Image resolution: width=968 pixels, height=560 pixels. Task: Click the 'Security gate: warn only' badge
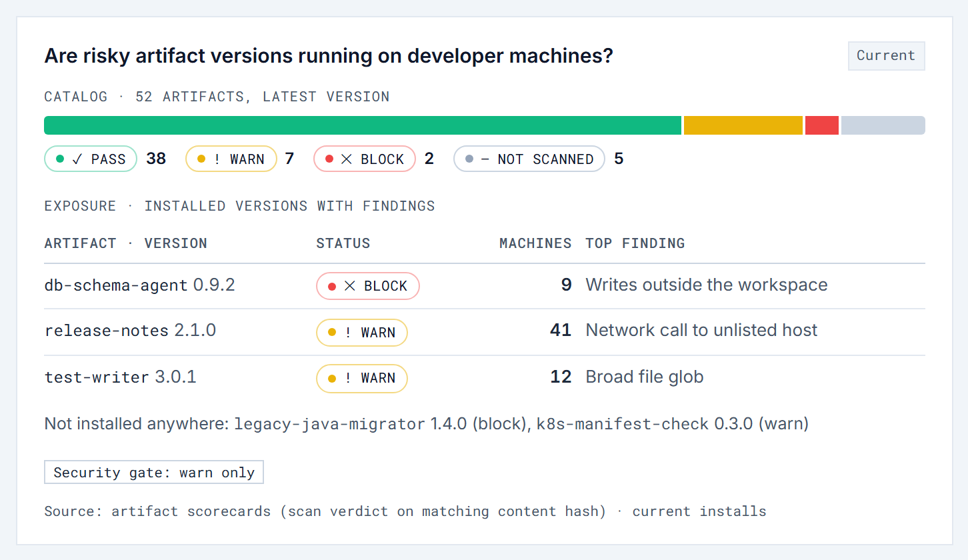coord(154,473)
